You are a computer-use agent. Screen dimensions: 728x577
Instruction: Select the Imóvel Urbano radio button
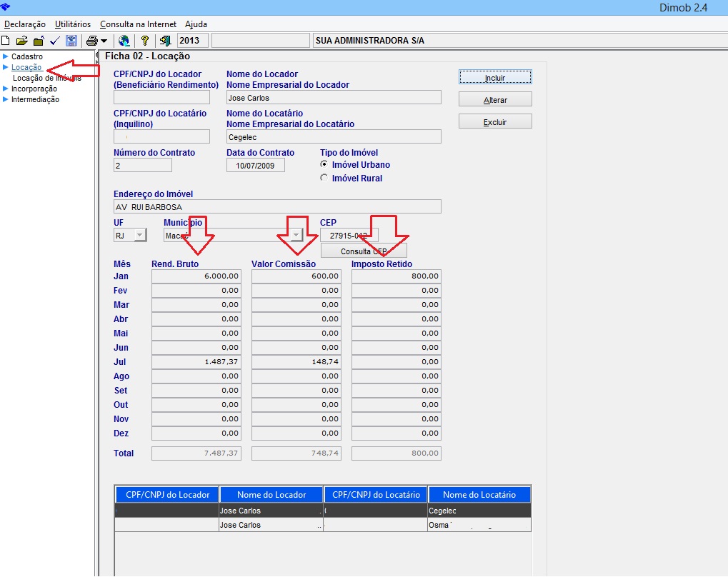point(324,164)
